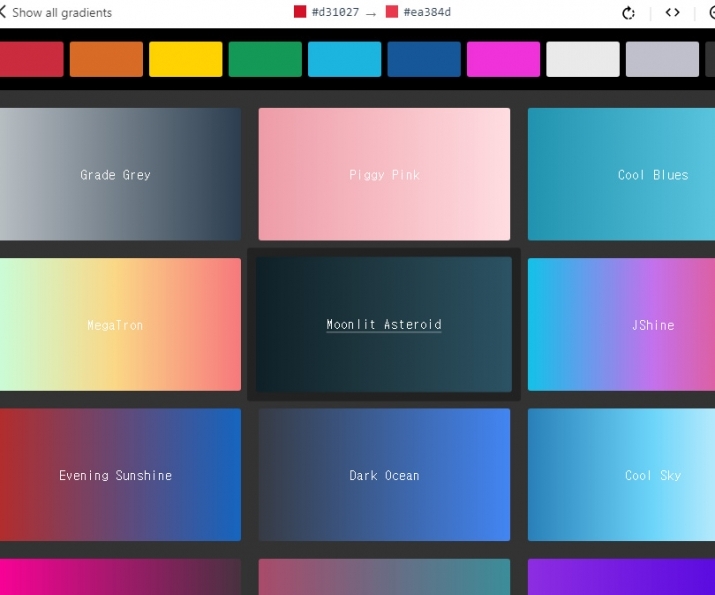This screenshot has height=595, width=715.
Task: Select the MegaTron gradient card
Action: (x=120, y=325)
